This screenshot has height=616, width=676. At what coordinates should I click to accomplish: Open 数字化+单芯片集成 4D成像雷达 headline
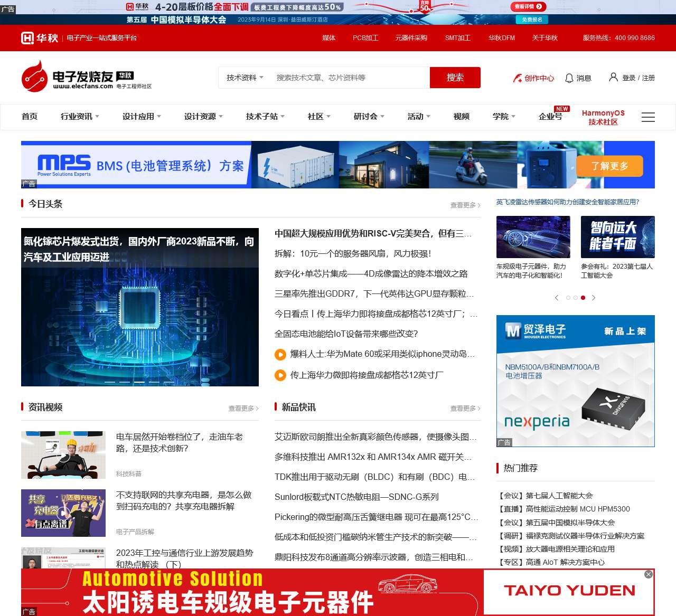371,274
